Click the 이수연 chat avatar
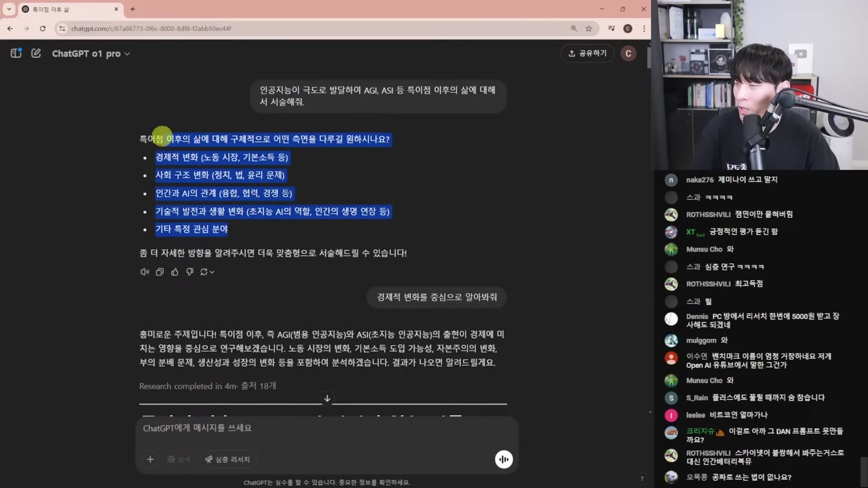The image size is (868, 488). pyautogui.click(x=672, y=358)
